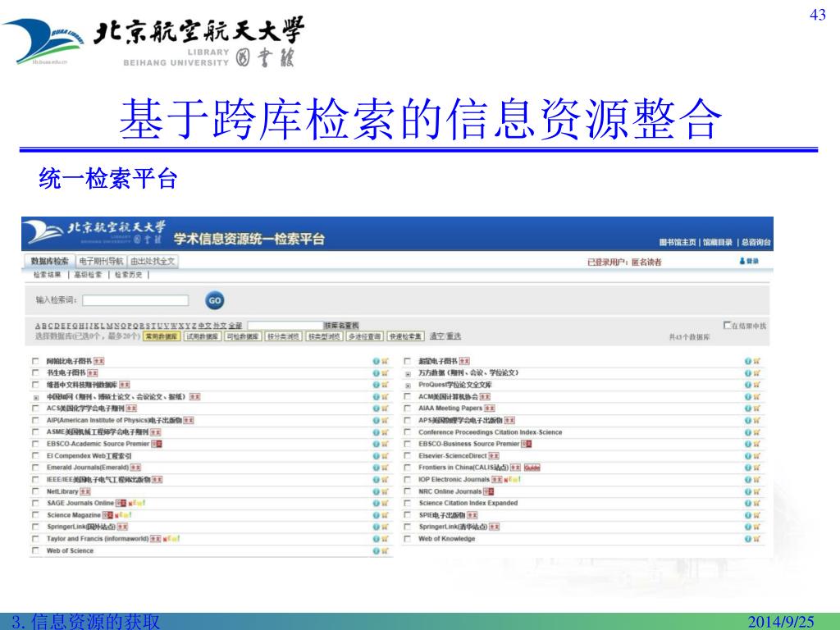Select the 维普中文科技期刊数据库 checkbox

35,385
